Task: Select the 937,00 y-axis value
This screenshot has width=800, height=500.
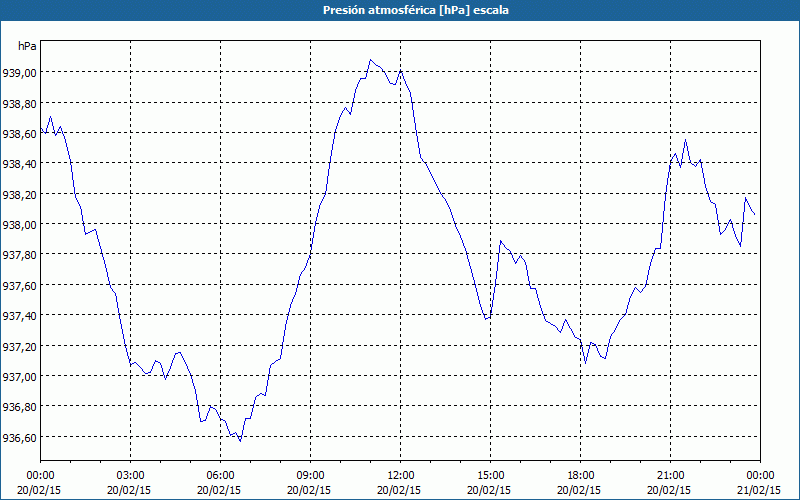Action: [x=19, y=377]
